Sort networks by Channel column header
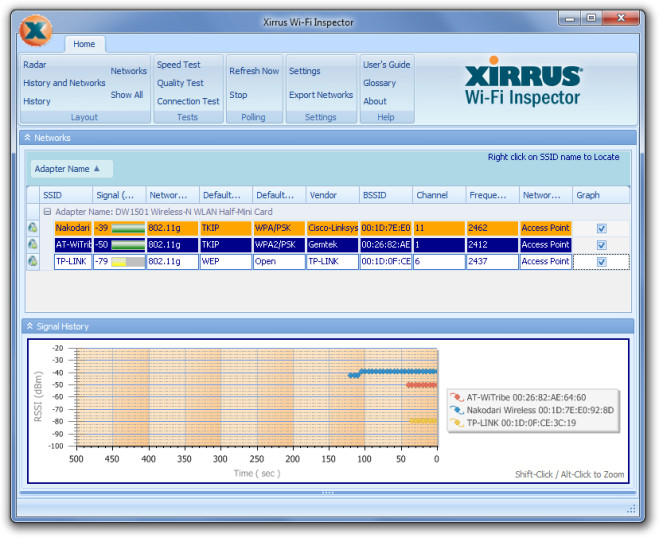This screenshot has height=538, width=660. coord(432,195)
